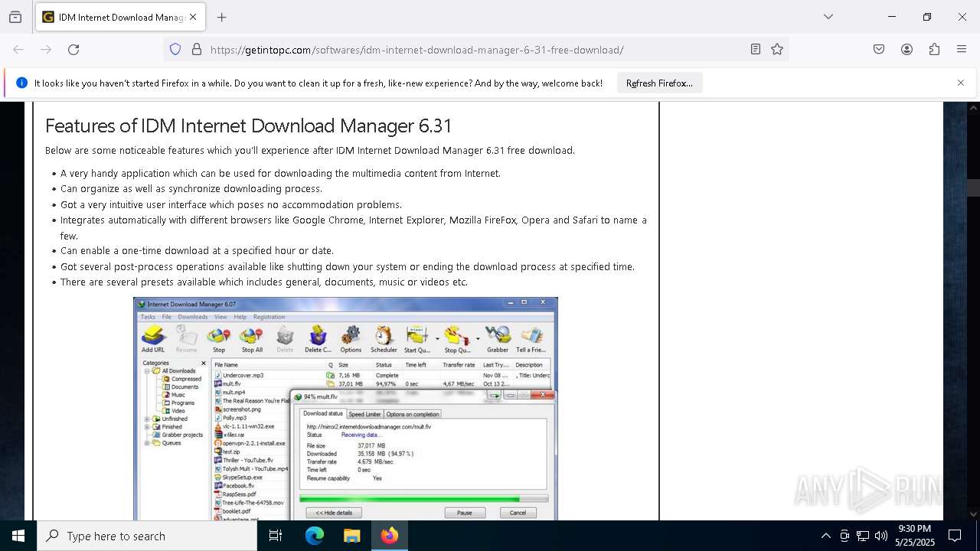
Task: Open the Windows notification center icon
Action: [955, 536]
